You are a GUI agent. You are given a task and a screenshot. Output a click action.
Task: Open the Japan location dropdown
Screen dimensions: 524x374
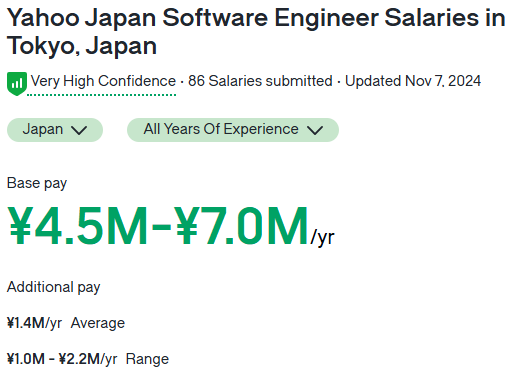55,130
